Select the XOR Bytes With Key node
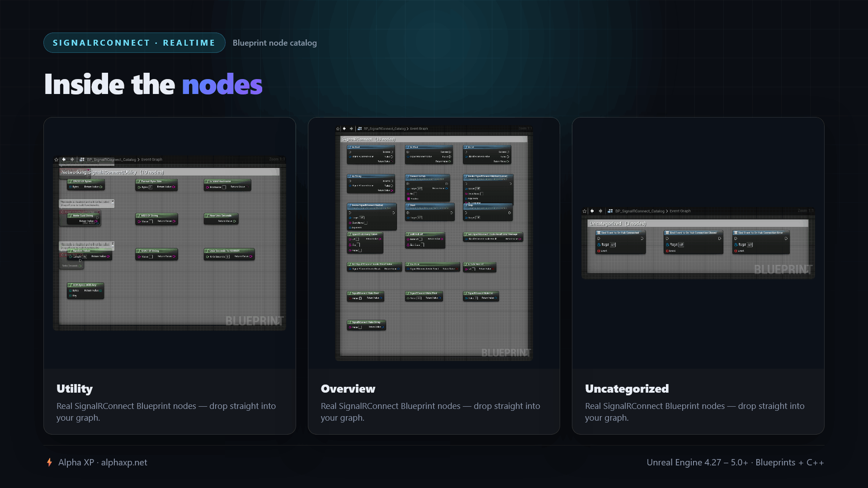868x488 pixels. tap(85, 291)
